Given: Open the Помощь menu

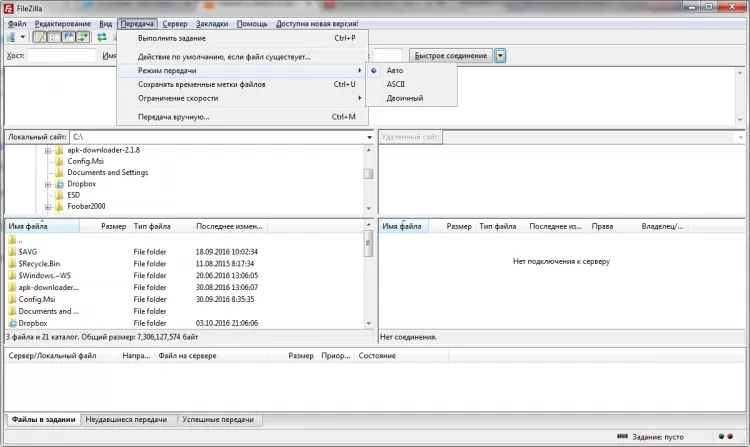Looking at the screenshot, I should pos(252,23).
